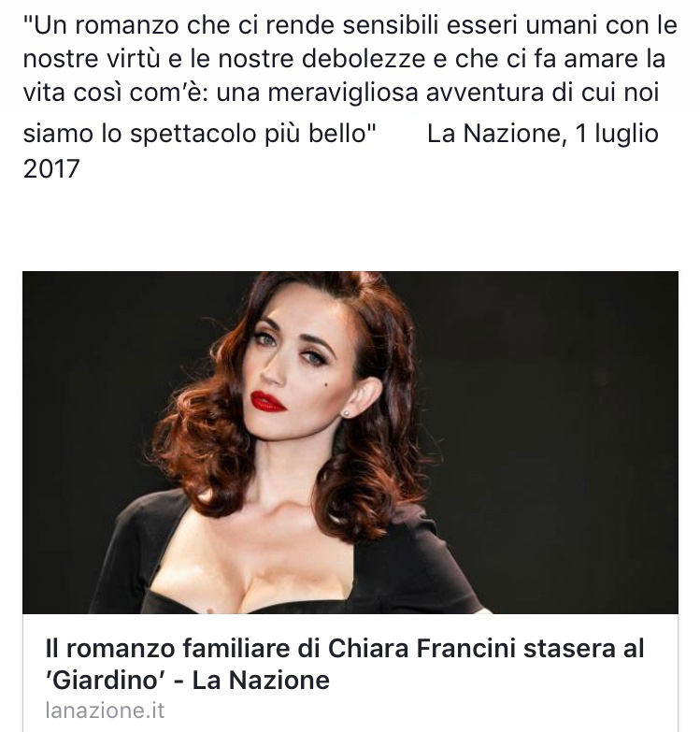Click the curly auburn hair on the photo's left
The height and width of the screenshot is (732, 700).
[x=196, y=443]
